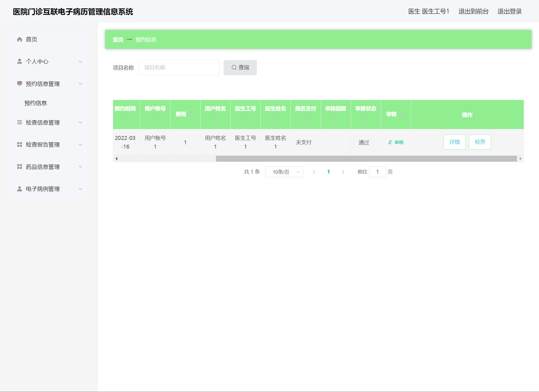Click the person icon beside 个人中心
The image size is (539, 392).
pos(19,61)
